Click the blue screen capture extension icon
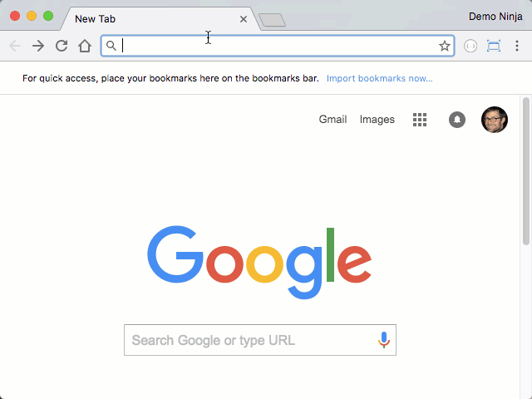This screenshot has width=532, height=399. (x=494, y=46)
